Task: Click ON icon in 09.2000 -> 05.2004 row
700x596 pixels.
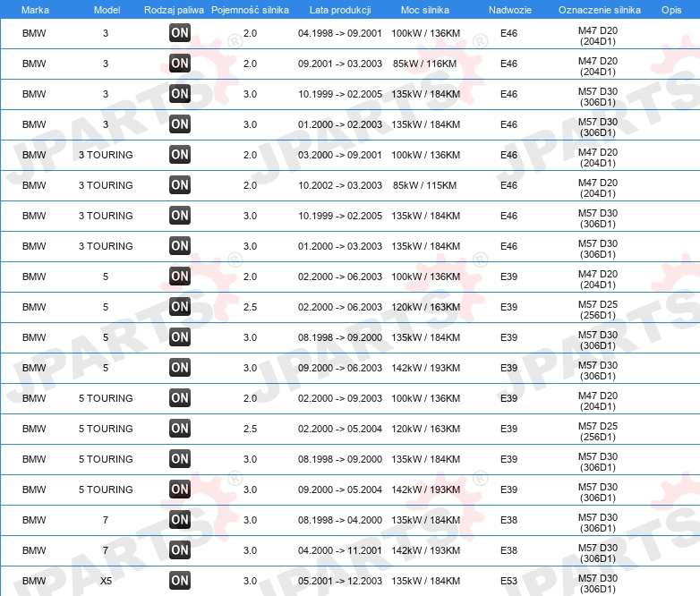Action: 180,489
